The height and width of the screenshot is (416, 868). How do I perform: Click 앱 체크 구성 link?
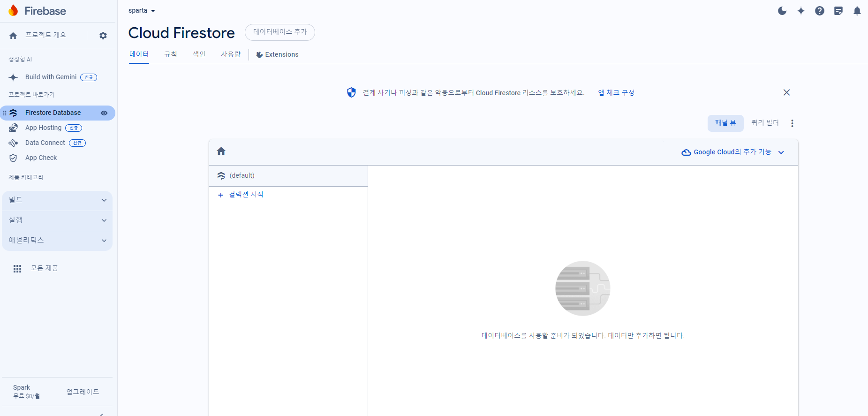(616, 92)
